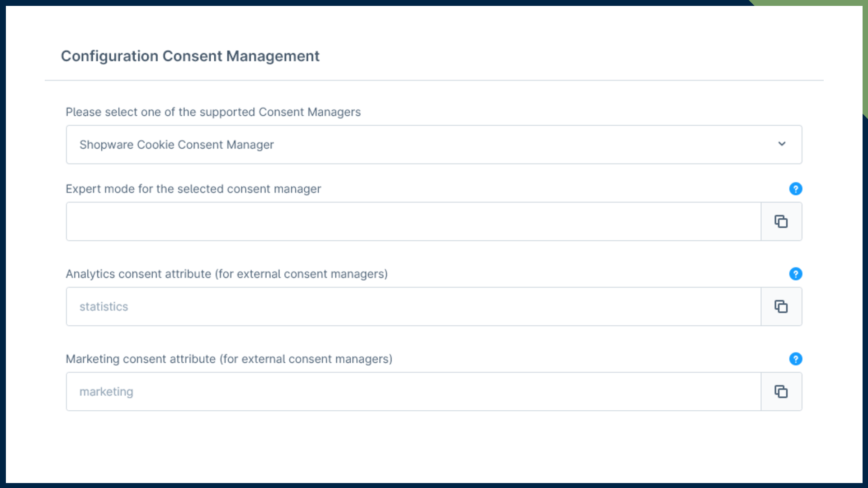This screenshot has width=868, height=488.
Task: Click the divider line below the heading
Action: click(434, 80)
